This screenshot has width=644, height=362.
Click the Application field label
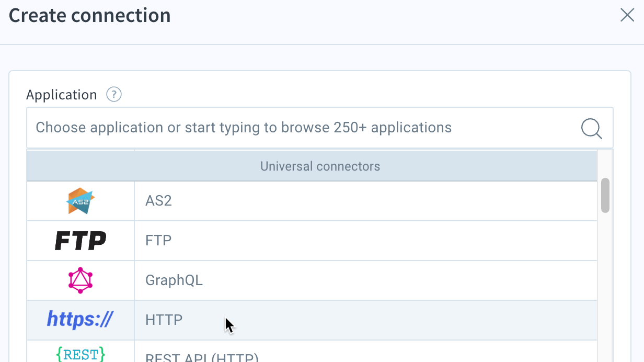click(x=62, y=95)
